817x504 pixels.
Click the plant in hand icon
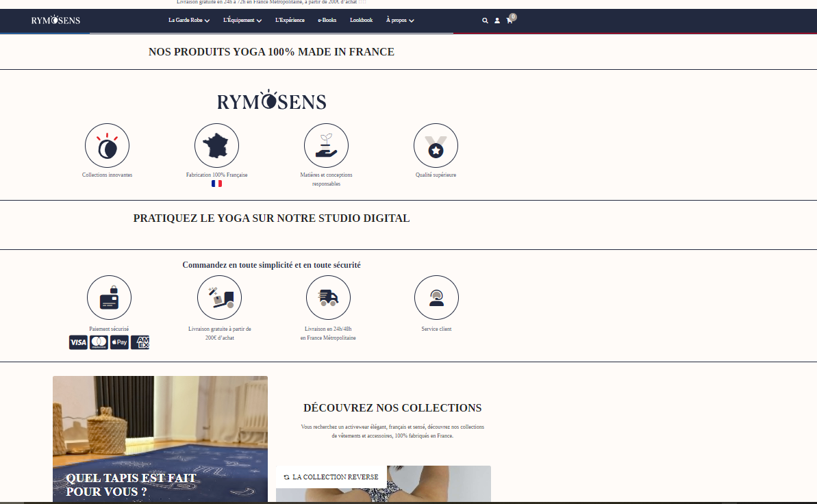click(x=326, y=145)
